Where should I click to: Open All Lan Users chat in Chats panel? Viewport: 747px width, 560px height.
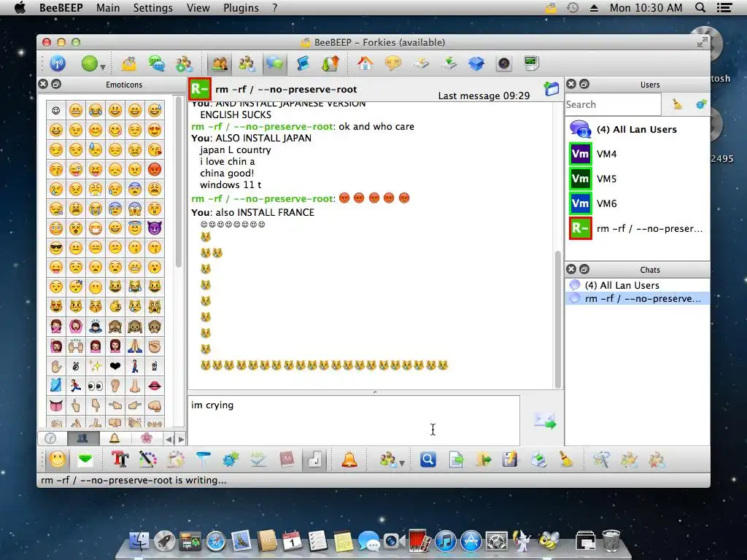638,285
